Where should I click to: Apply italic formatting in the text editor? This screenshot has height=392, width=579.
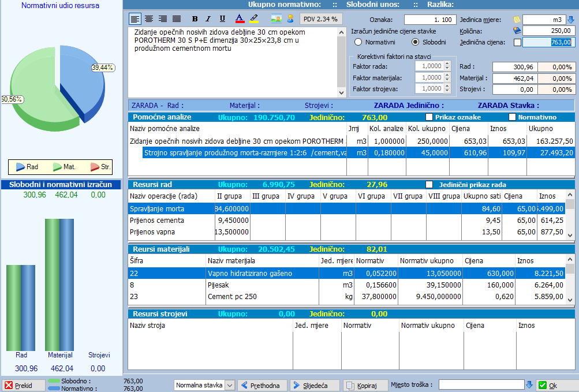pyautogui.click(x=208, y=18)
